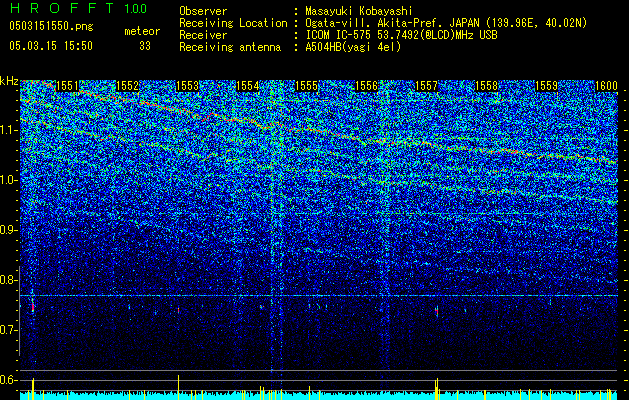This screenshot has height=400, width=629.
Task: Select the ICOM IC-575 receiver text
Action: pyautogui.click(x=401, y=35)
